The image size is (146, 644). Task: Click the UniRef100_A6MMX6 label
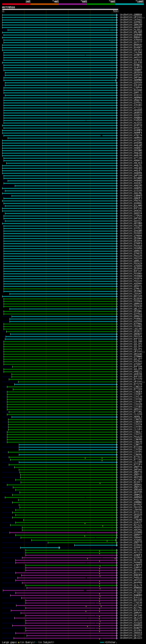tap(131, 138)
